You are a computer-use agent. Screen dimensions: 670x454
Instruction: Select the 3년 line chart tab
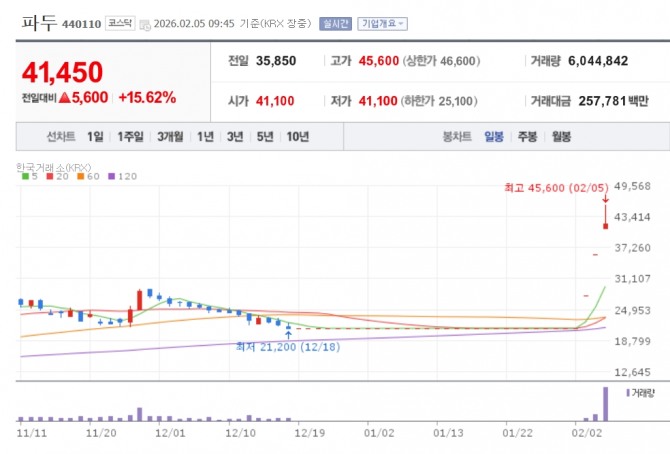pos(235,137)
